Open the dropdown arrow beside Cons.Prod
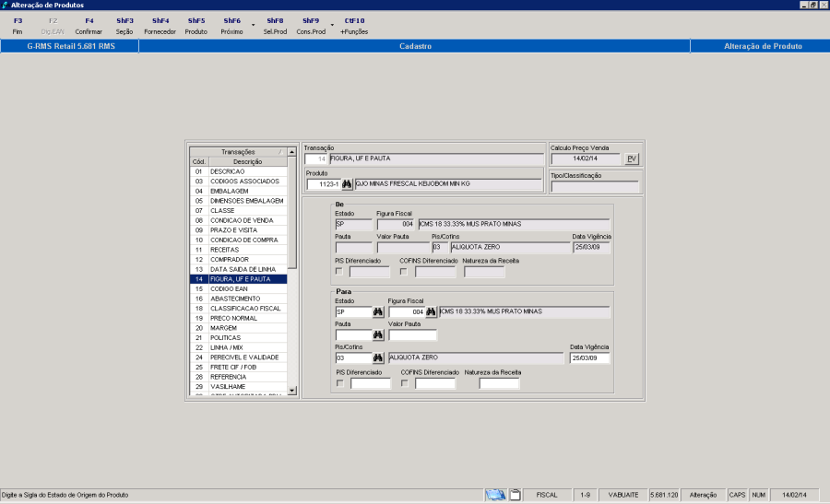The width and height of the screenshot is (830, 504). [x=332, y=26]
